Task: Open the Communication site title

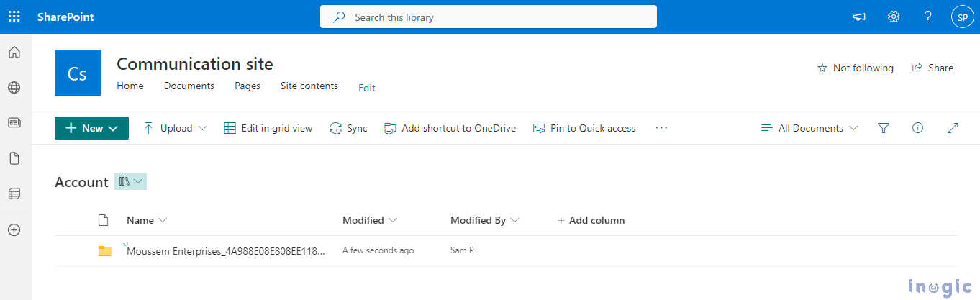Action: coord(195,63)
